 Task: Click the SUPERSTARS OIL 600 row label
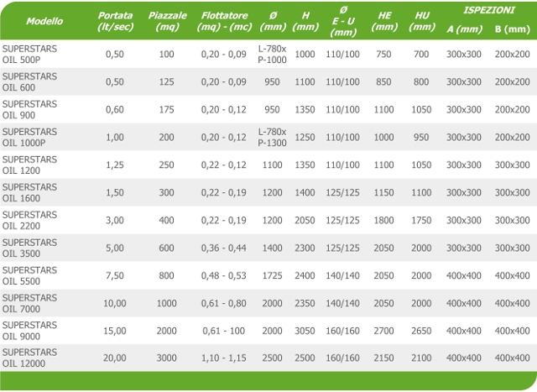click(29, 82)
